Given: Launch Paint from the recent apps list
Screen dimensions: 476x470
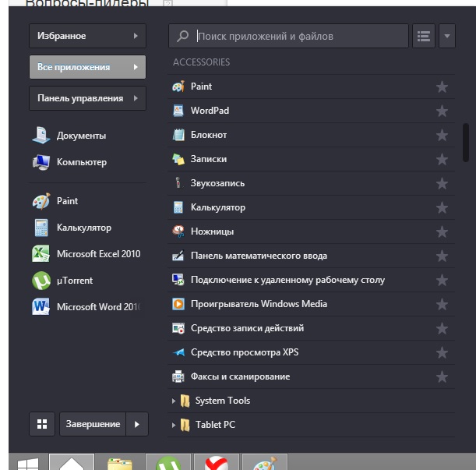Looking at the screenshot, I should (55, 201).
